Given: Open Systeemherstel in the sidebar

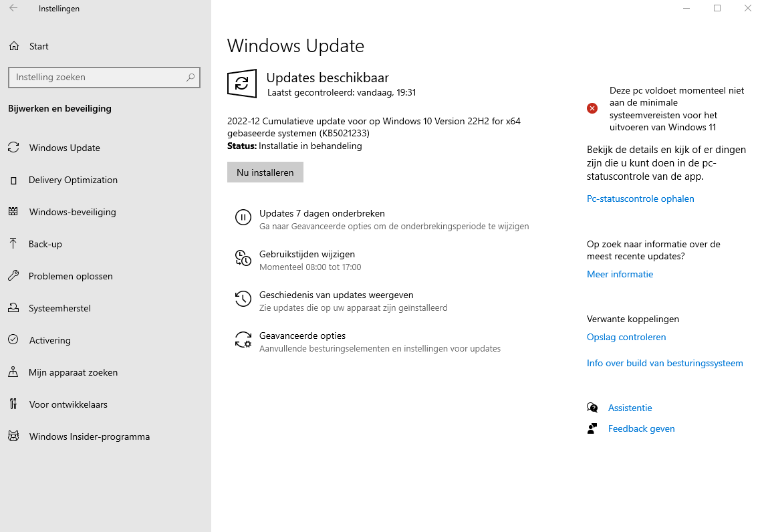Looking at the screenshot, I should pos(59,308).
